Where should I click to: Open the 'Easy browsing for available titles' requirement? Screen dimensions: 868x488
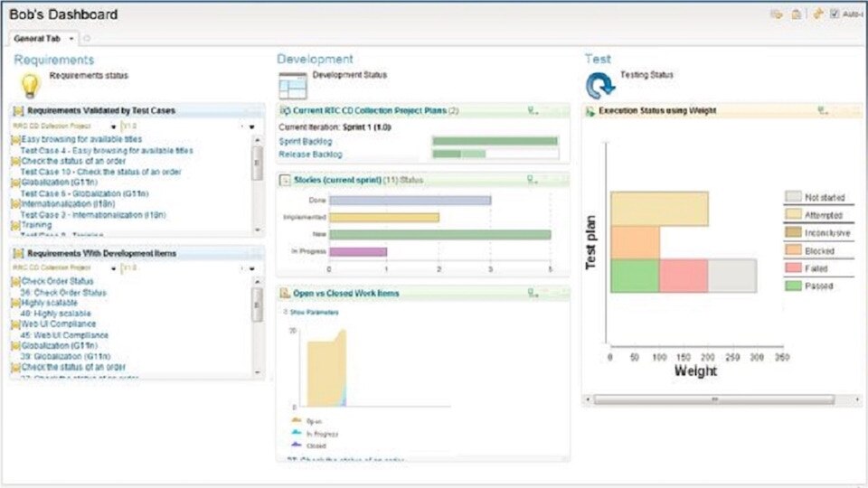[x=81, y=139]
